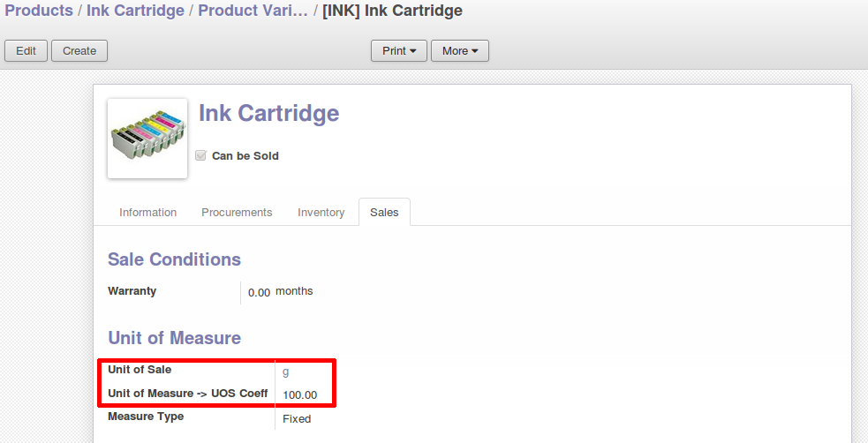Open the Print dropdown menu
This screenshot has height=443, width=868.
pyautogui.click(x=399, y=51)
